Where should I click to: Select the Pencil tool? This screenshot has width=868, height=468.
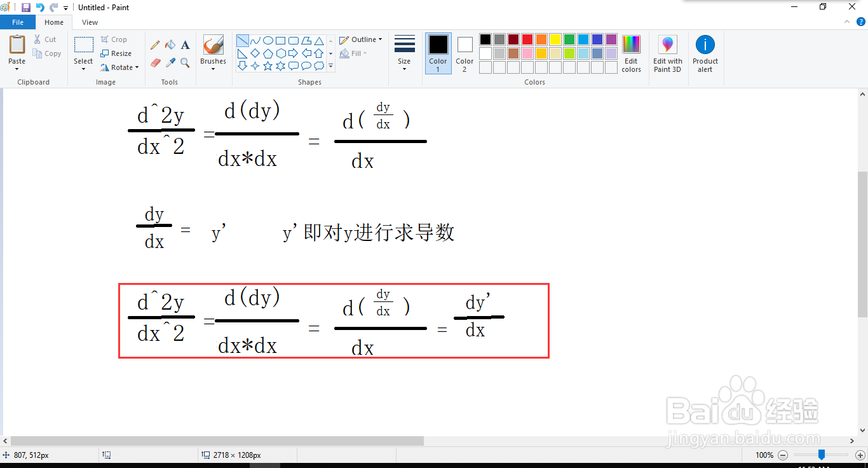tap(155, 45)
